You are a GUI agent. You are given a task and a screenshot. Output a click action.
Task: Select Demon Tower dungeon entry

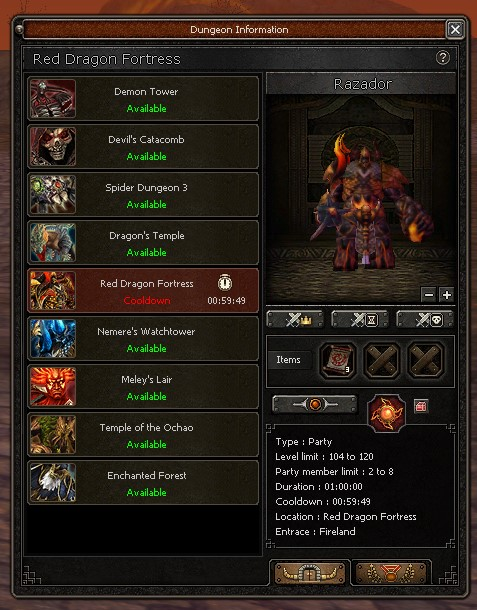(143, 99)
